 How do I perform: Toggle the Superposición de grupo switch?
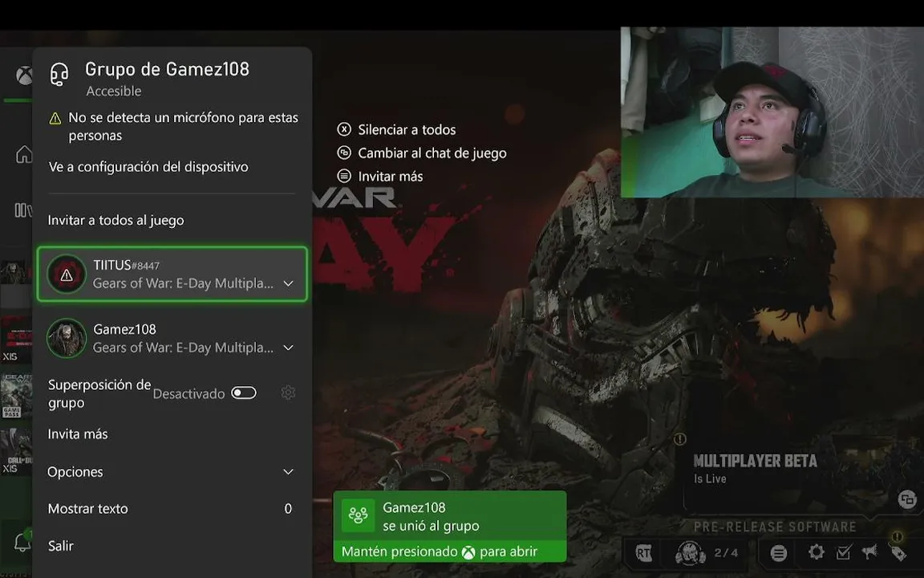[x=243, y=393]
